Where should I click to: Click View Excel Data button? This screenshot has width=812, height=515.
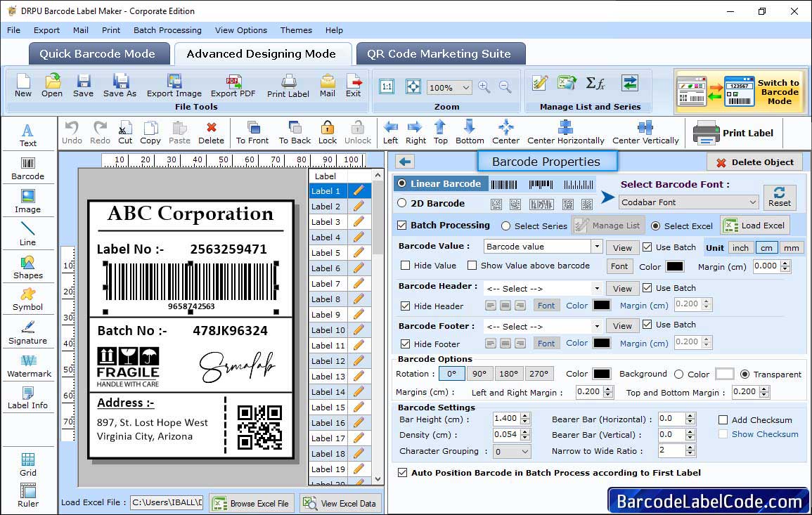pyautogui.click(x=340, y=503)
